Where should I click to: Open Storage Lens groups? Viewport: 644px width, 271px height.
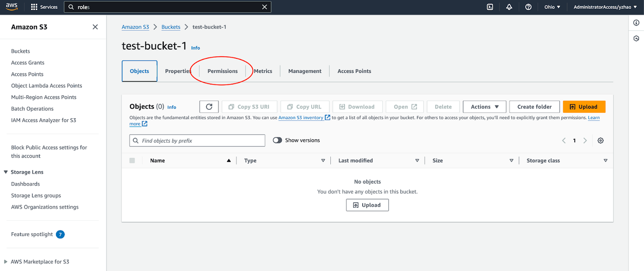pos(36,195)
